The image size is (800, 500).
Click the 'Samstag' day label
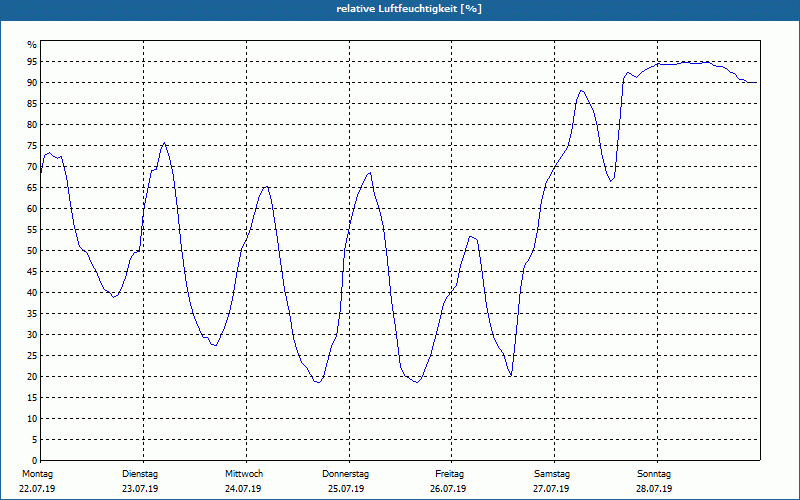[552, 474]
